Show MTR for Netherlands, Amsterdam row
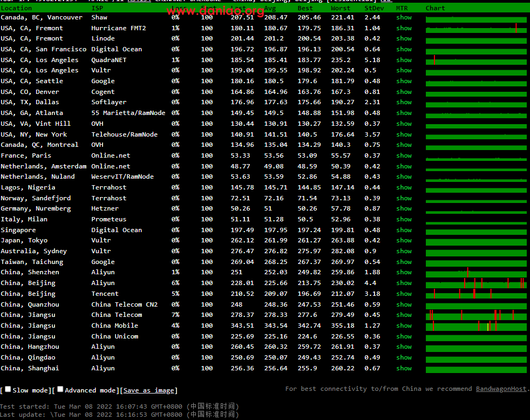The image size is (530, 420). coord(404,166)
